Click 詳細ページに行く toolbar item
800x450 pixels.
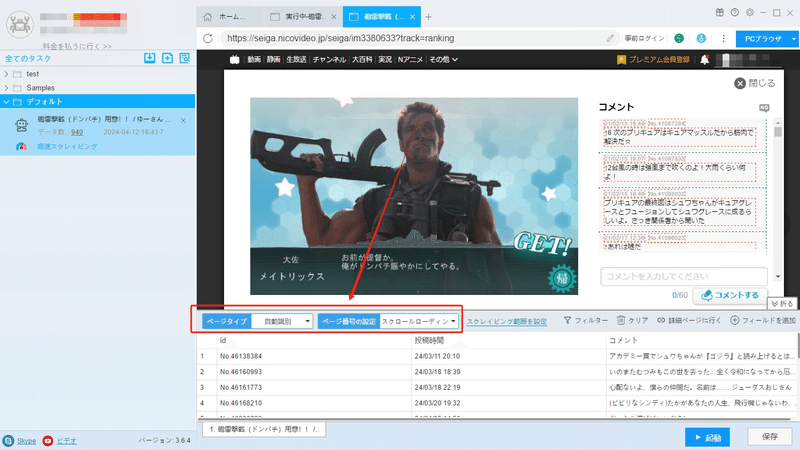(x=689, y=320)
